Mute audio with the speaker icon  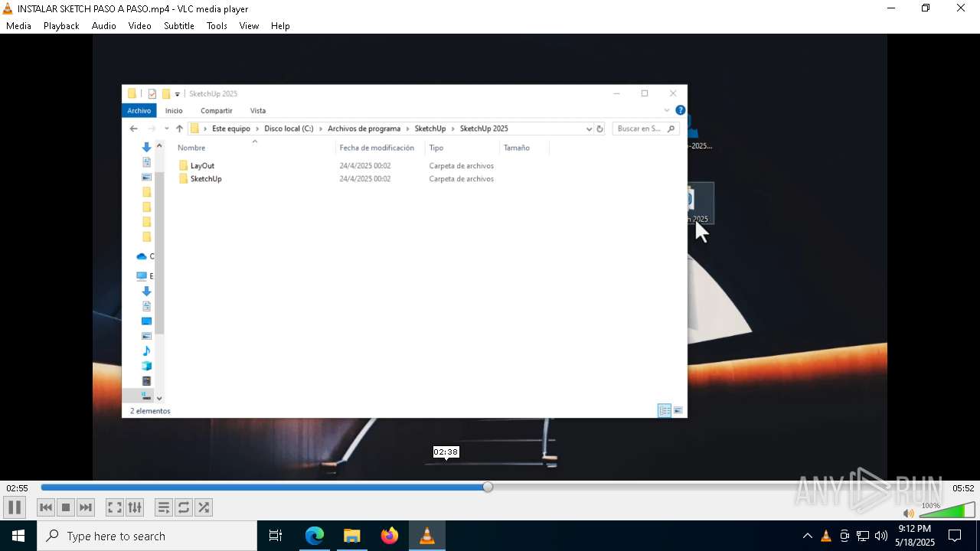[x=909, y=513]
